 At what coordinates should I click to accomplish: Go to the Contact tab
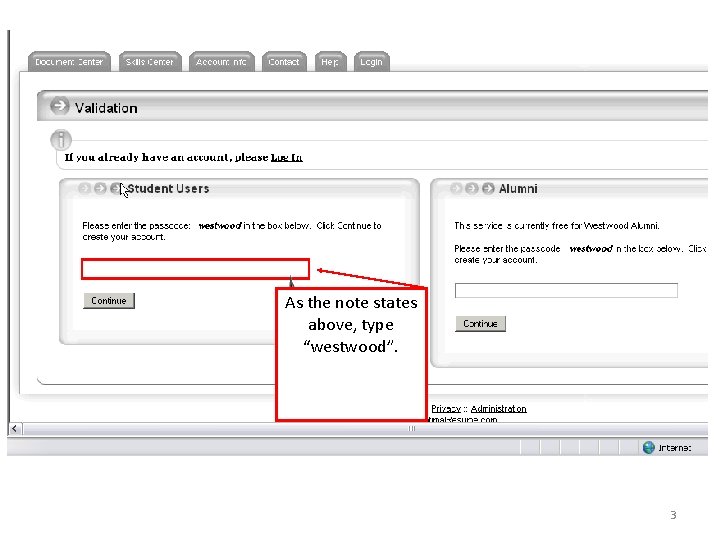[284, 62]
